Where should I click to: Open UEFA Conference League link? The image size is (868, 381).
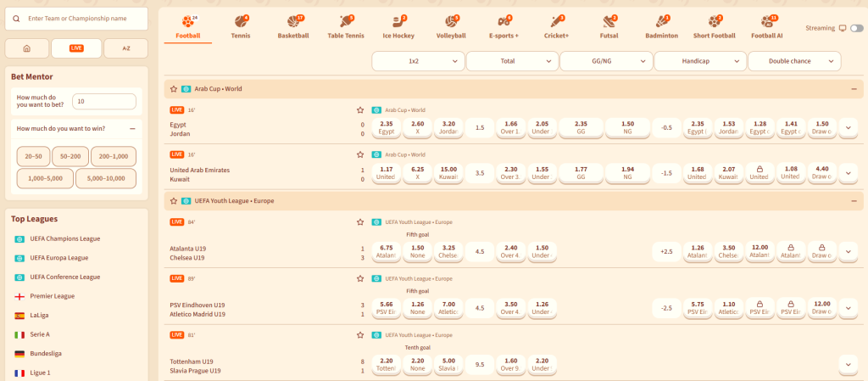pyautogui.click(x=64, y=277)
